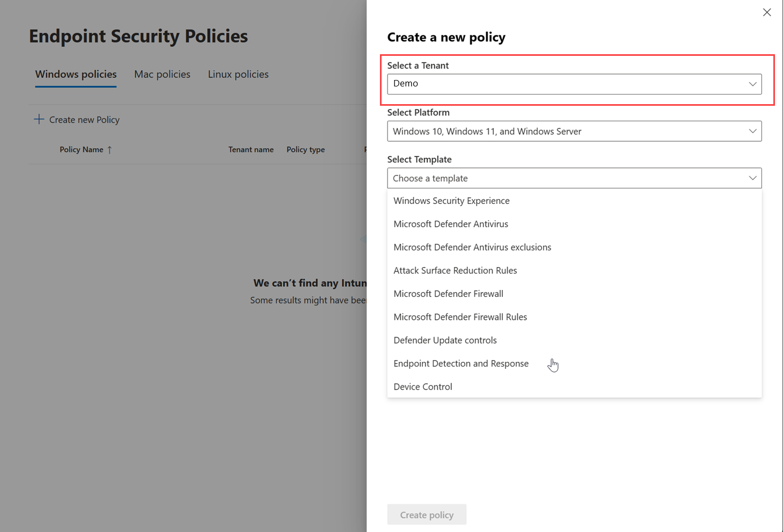Image resolution: width=783 pixels, height=532 pixels.
Task: Select Attack Surface Reduction Rules
Action: point(574,271)
